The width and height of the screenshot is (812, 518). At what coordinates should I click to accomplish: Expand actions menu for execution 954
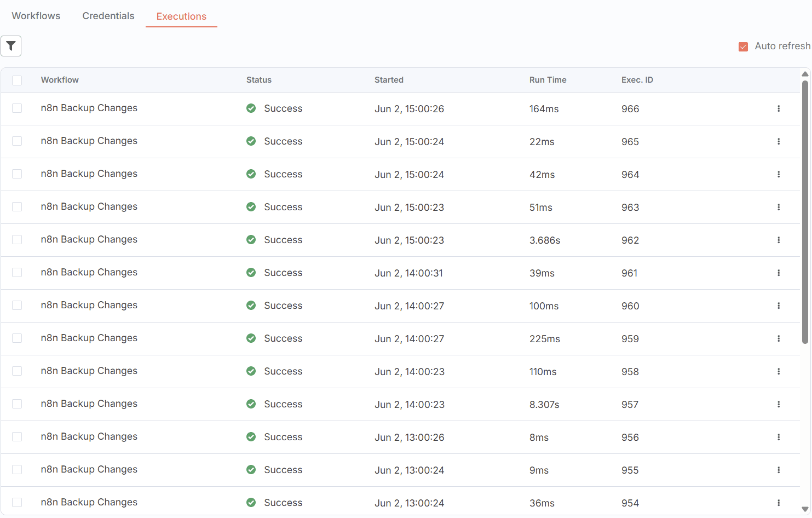[x=778, y=503]
